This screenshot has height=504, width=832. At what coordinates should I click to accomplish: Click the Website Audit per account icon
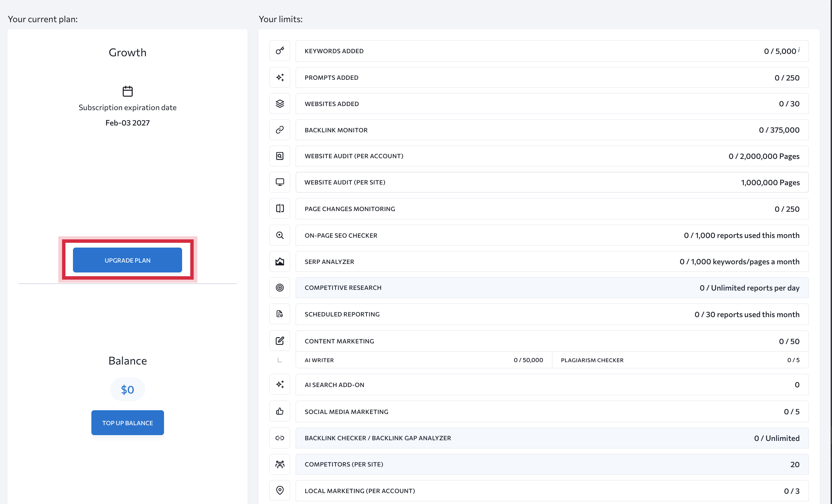point(280,156)
